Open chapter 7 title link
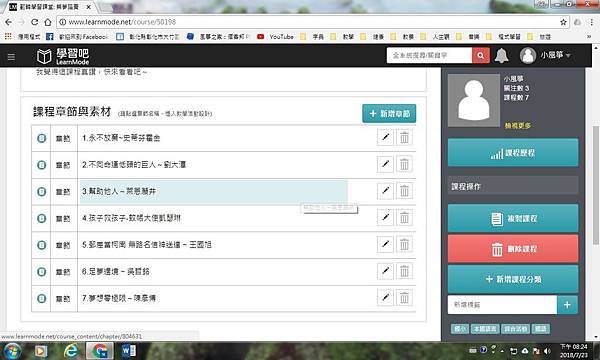This screenshot has width=600, height=360. pos(119,298)
